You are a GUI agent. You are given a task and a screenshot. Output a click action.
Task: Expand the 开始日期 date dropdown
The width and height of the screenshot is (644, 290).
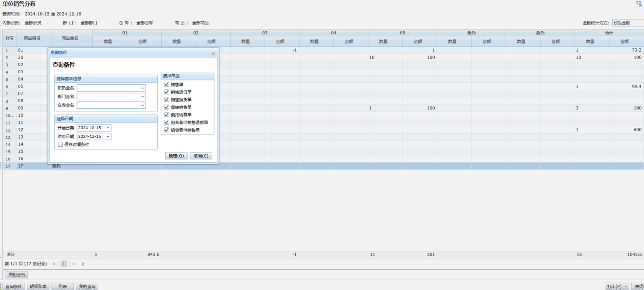coord(108,128)
